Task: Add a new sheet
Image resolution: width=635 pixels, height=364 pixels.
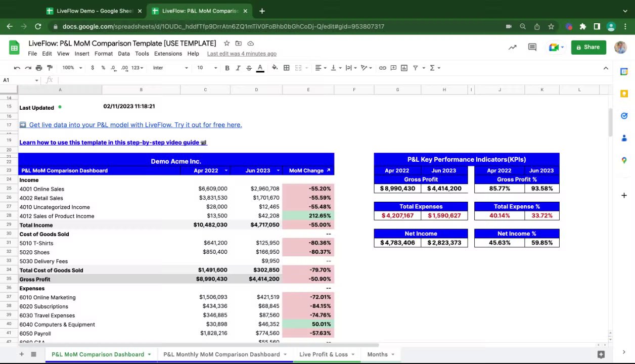Action: coord(21,354)
